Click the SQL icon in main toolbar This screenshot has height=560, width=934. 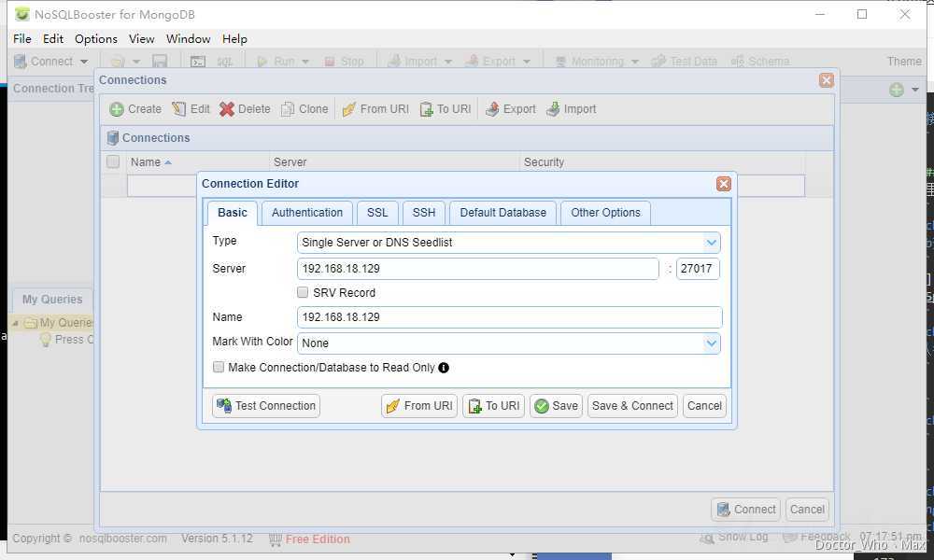pos(224,62)
